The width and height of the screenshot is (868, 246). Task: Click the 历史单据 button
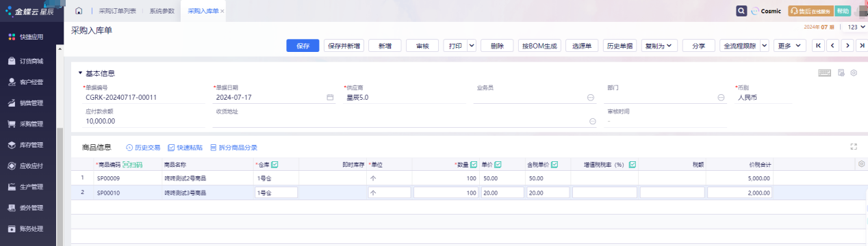coord(620,45)
